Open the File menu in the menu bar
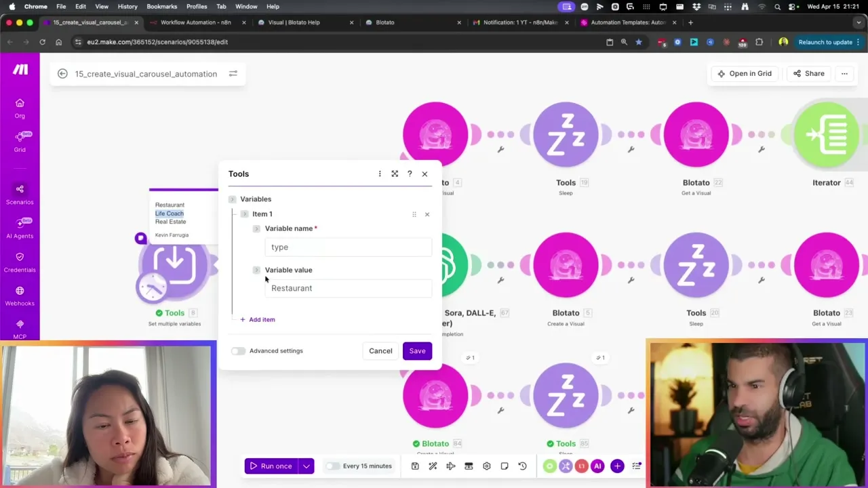This screenshot has width=868, height=488. (x=61, y=7)
